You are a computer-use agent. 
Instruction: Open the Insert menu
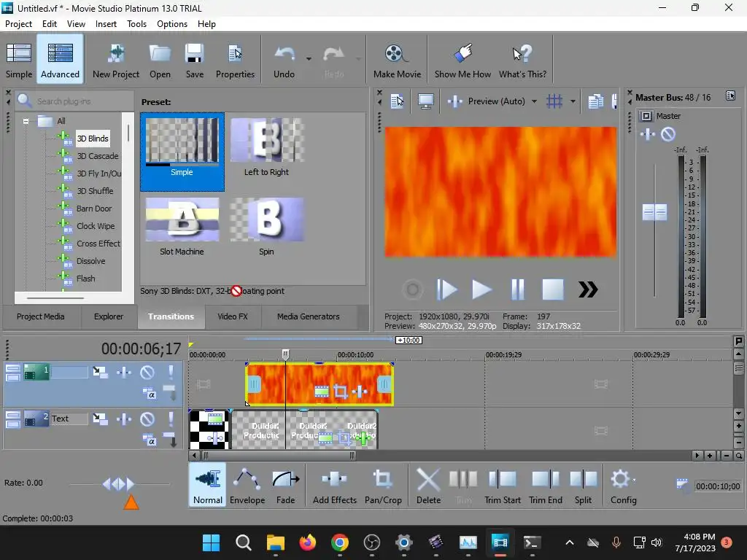106,24
